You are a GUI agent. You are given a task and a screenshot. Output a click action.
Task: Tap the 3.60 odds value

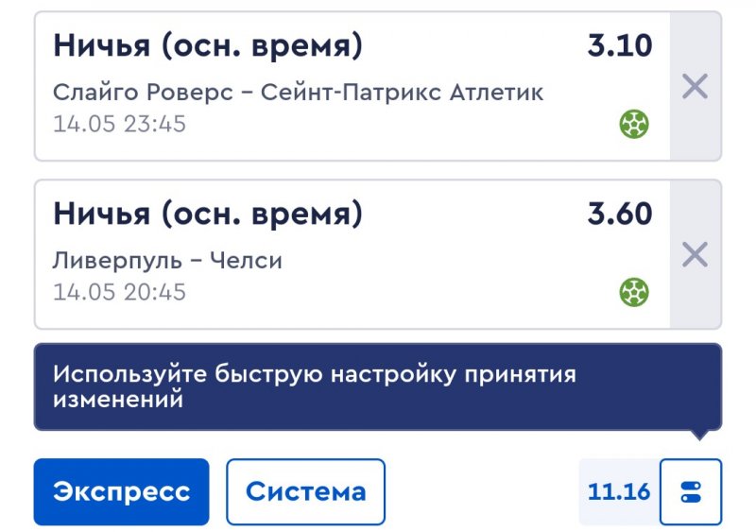pos(620,214)
